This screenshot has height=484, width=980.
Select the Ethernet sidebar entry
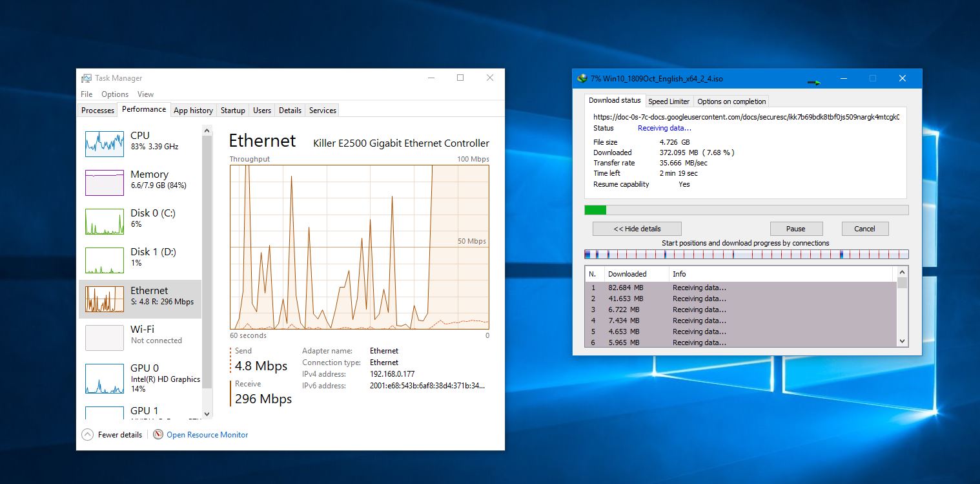(140, 299)
